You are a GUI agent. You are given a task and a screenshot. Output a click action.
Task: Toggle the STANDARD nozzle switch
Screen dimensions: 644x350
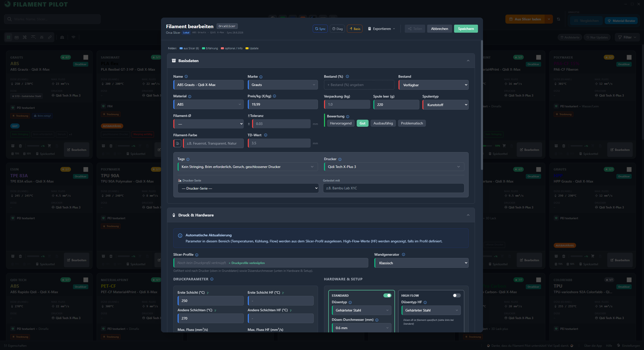tap(387, 295)
